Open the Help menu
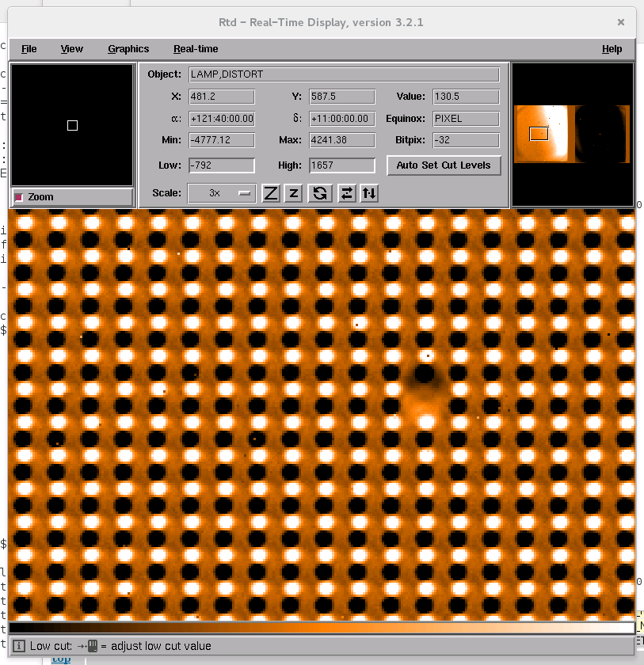Viewport: 644px width, 665px height. tap(612, 49)
